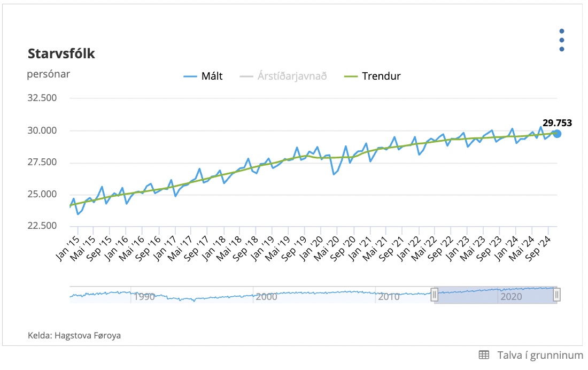Click the table icon beside Talva í grunninum
The height and width of the screenshot is (370, 588).
point(484,355)
